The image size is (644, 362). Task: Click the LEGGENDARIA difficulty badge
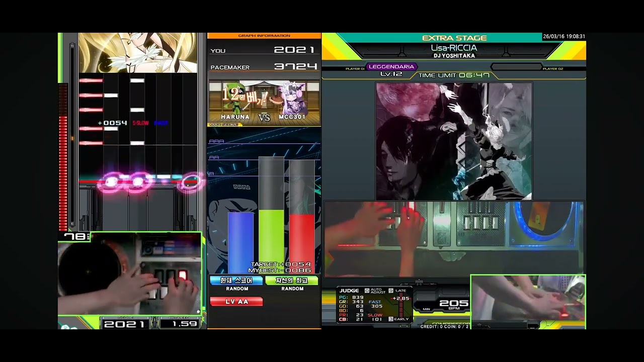pyautogui.click(x=392, y=66)
